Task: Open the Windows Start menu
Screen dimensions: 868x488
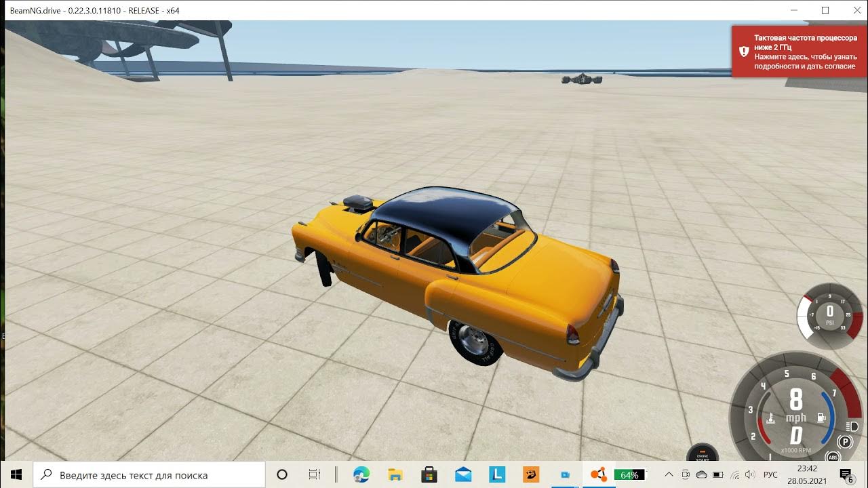Action: [16, 474]
